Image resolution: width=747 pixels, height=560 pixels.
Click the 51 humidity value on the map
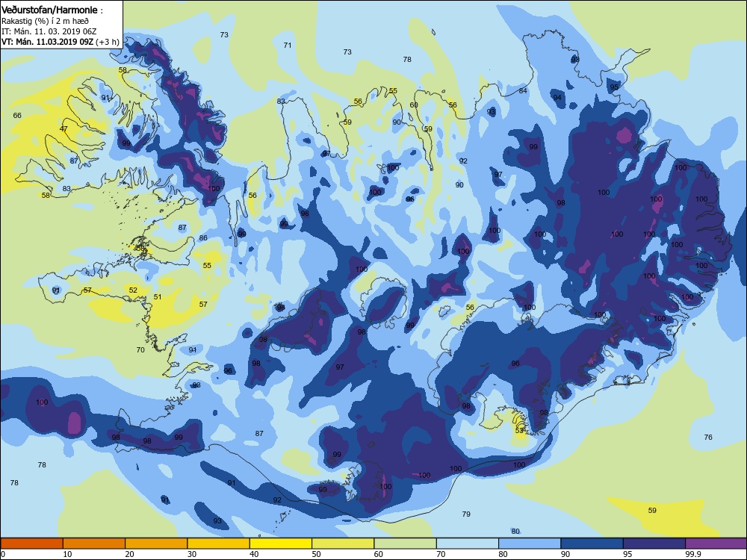(158, 296)
